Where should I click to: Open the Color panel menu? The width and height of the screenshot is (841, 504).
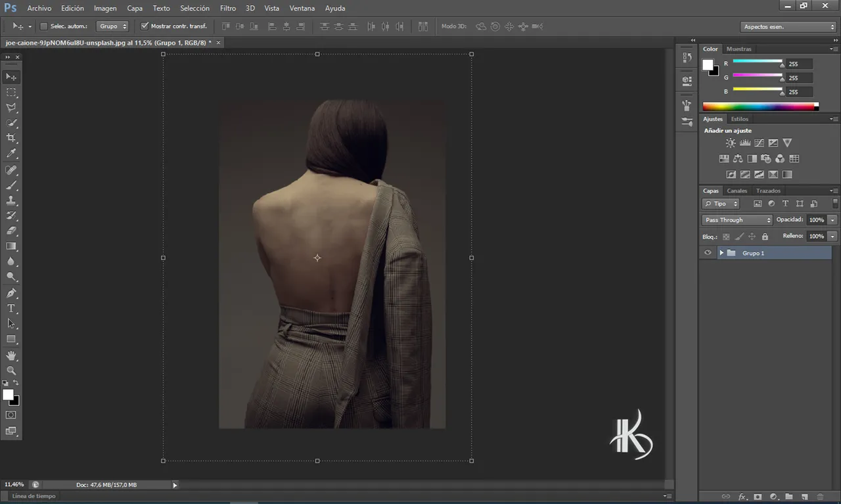coord(834,49)
